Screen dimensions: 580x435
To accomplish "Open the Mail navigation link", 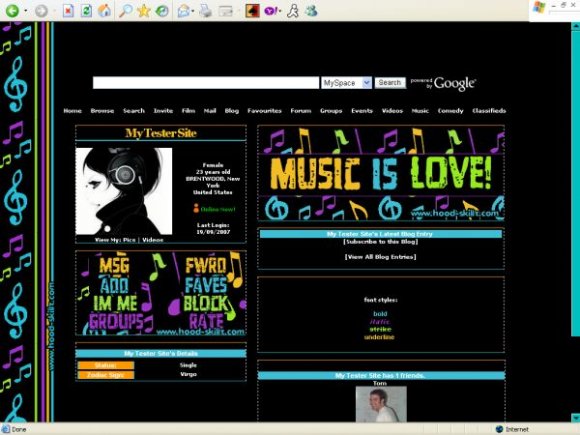I will pyautogui.click(x=210, y=111).
